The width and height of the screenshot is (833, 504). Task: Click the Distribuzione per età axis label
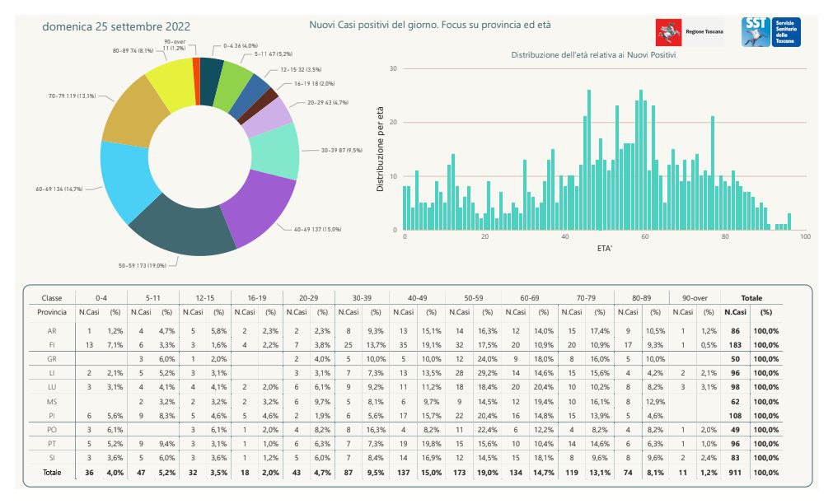pyautogui.click(x=381, y=151)
